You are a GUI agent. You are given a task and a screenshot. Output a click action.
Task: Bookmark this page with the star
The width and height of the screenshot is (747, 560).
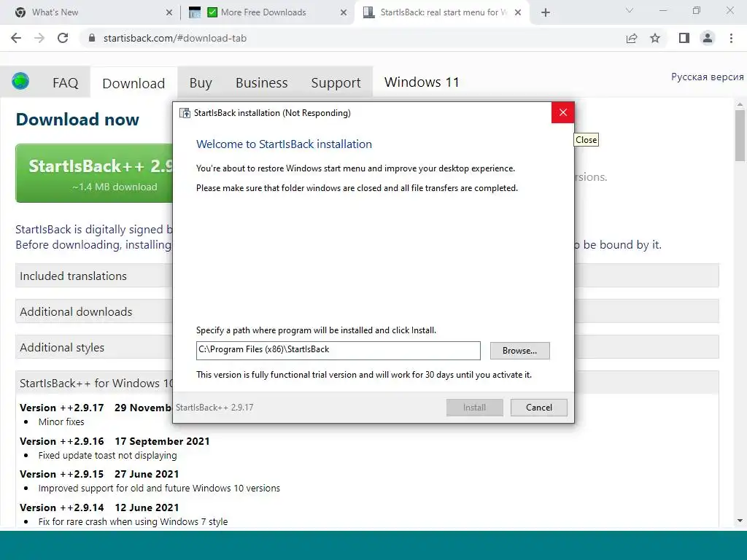(655, 38)
